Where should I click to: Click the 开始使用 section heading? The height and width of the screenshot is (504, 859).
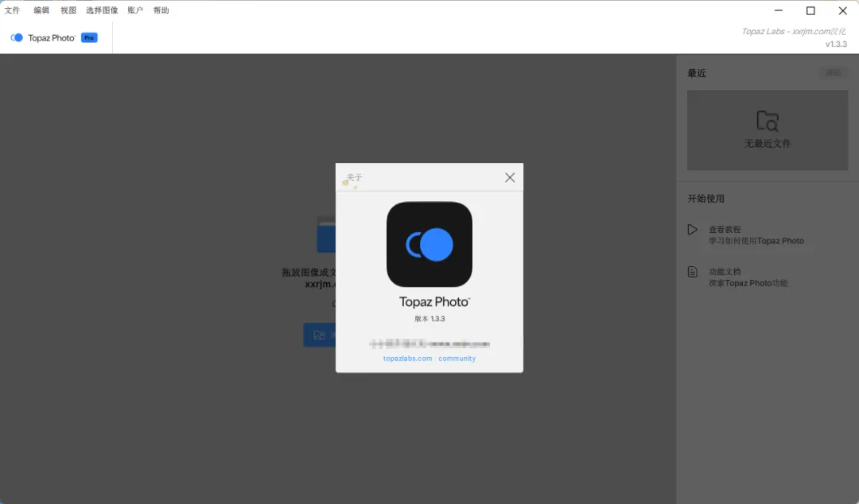[706, 199]
